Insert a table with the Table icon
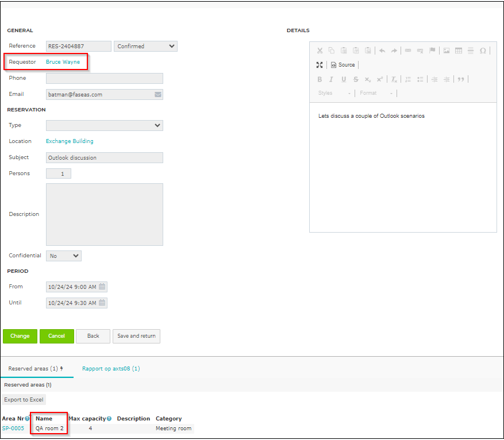The image size is (504, 440). [459, 51]
